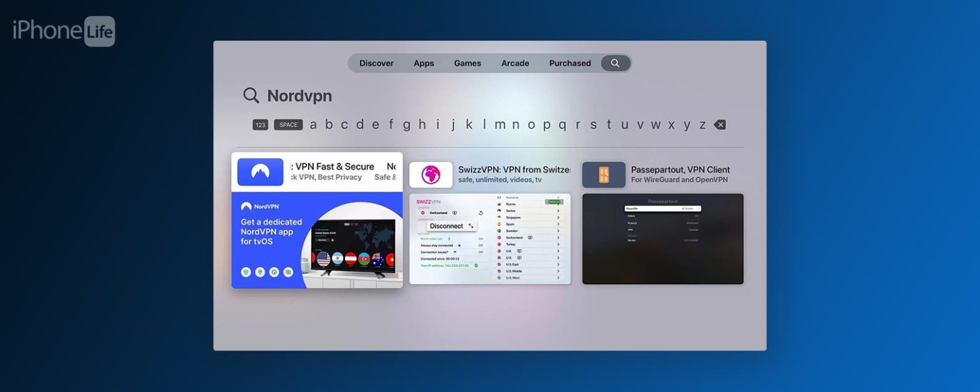Viewport: 980px width, 392px height.
Task: Select letter s on keyboard
Action: [x=593, y=125]
